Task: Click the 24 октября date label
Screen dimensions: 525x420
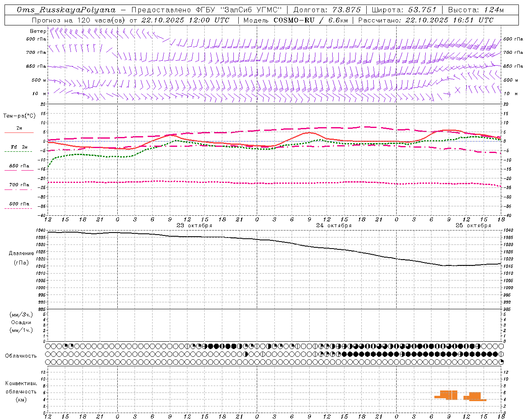Action: pos(334,226)
